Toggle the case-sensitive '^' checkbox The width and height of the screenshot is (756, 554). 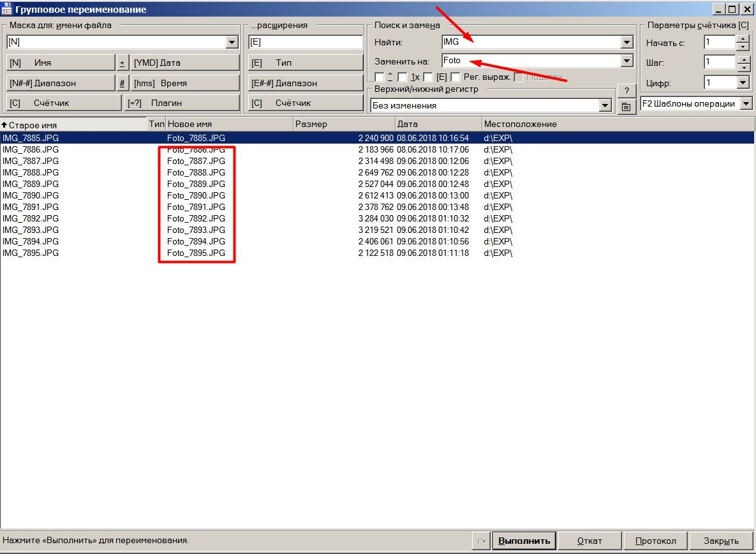pyautogui.click(x=380, y=77)
